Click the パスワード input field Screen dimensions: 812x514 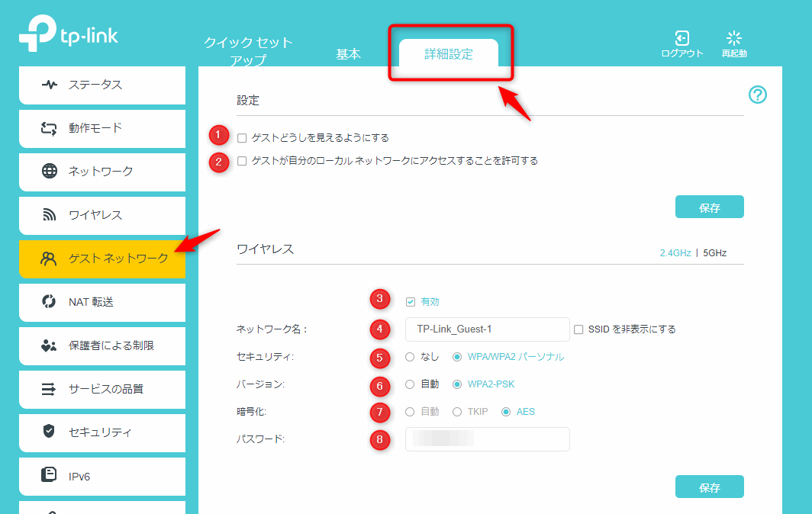(x=488, y=439)
